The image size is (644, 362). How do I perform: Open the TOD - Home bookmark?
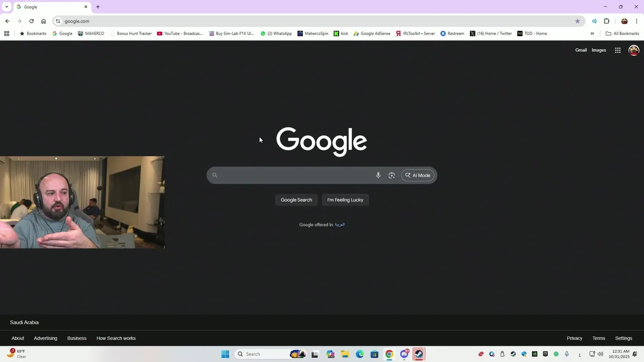click(532, 34)
